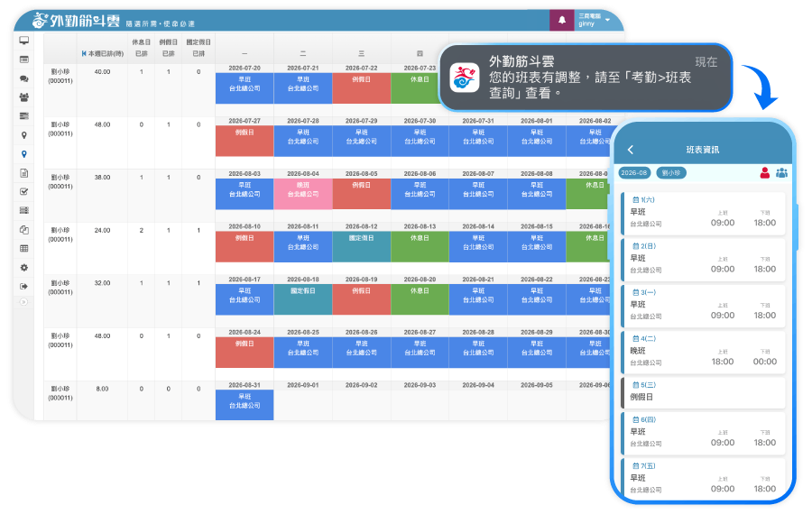Screen dimensions: 812x514
Task: Expand the sidebar with double-chevron button
Action: pyautogui.click(x=23, y=302)
